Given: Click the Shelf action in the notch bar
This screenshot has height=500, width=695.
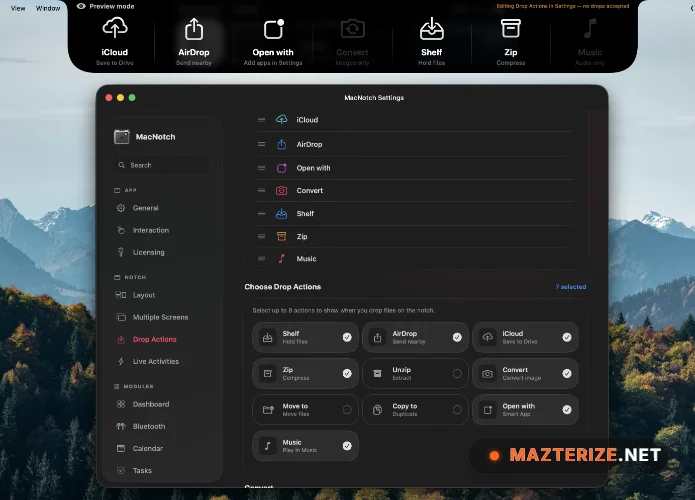Looking at the screenshot, I should tap(431, 42).
